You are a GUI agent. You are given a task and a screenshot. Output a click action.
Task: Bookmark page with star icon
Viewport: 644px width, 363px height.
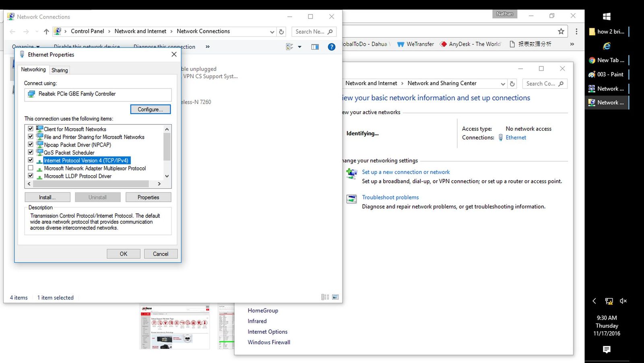[x=561, y=31]
